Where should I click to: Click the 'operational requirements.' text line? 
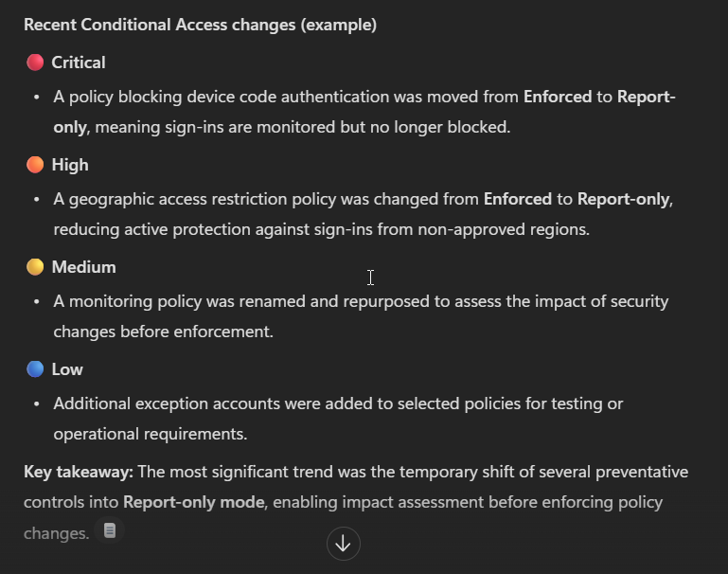[151, 434]
